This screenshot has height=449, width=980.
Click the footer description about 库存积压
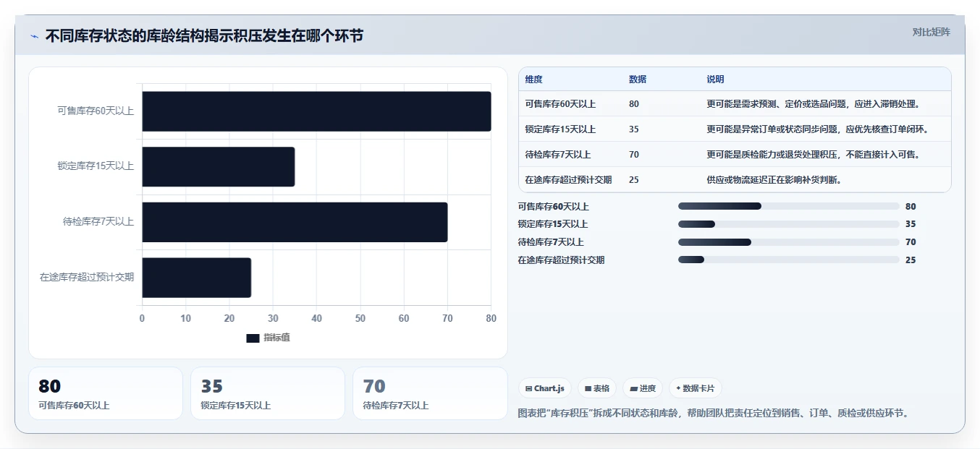click(x=714, y=414)
